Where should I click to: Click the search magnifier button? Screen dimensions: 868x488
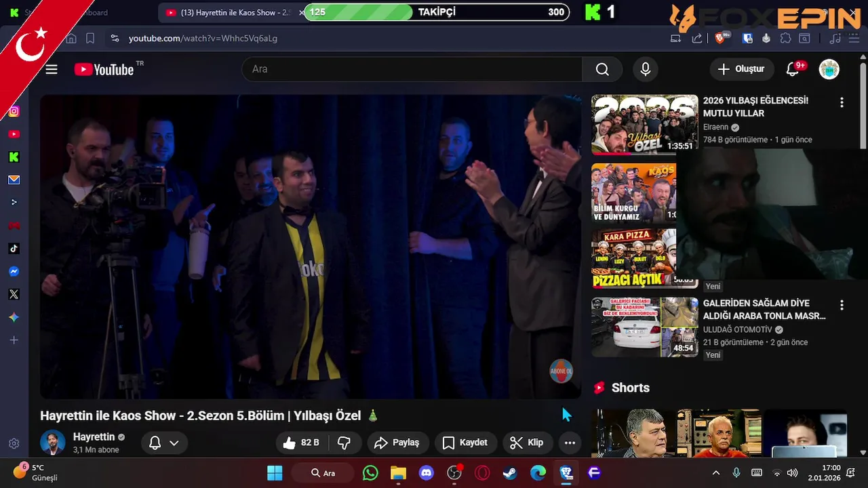[602, 69]
